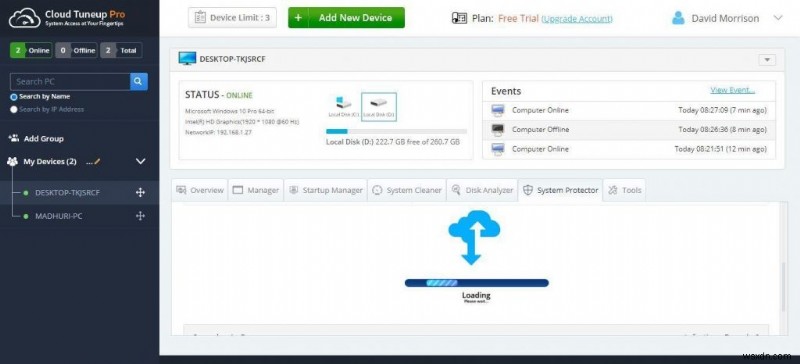This screenshot has height=364, width=800.
Task: Open the Startup Manager tab
Action: [325, 190]
